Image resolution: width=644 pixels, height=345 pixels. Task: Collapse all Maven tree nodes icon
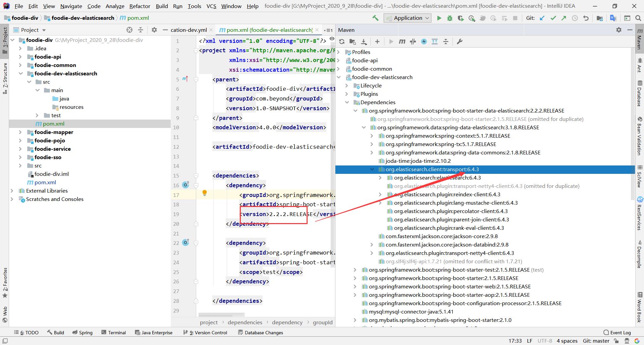446,42
